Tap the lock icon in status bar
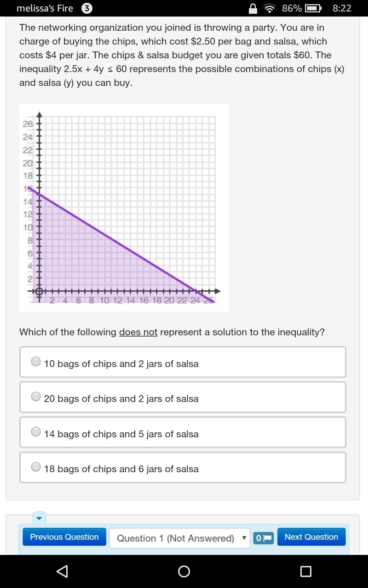Screen dimensions: 368x588 [253, 8]
